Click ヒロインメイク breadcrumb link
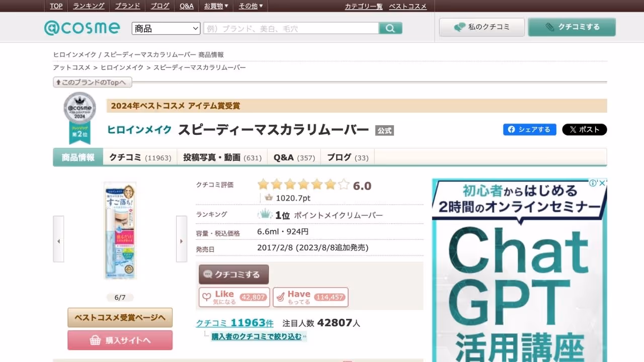 122,67
